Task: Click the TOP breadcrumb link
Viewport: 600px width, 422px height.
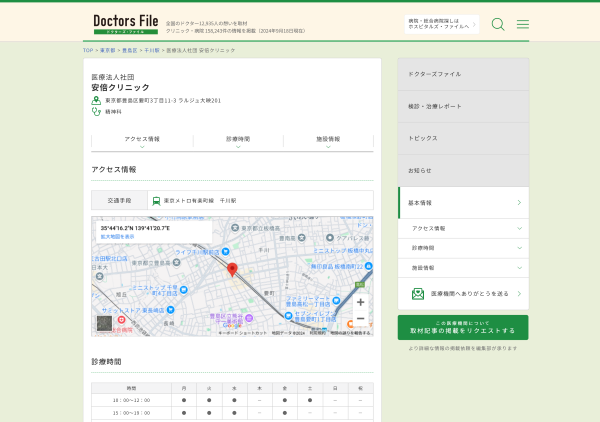Action: tap(88, 51)
